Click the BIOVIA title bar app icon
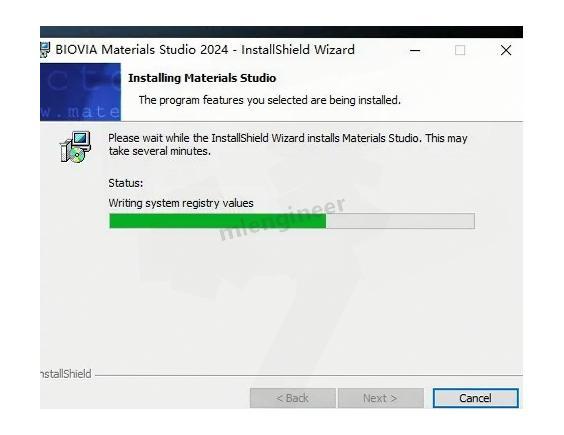The height and width of the screenshot is (435, 564). (45, 50)
